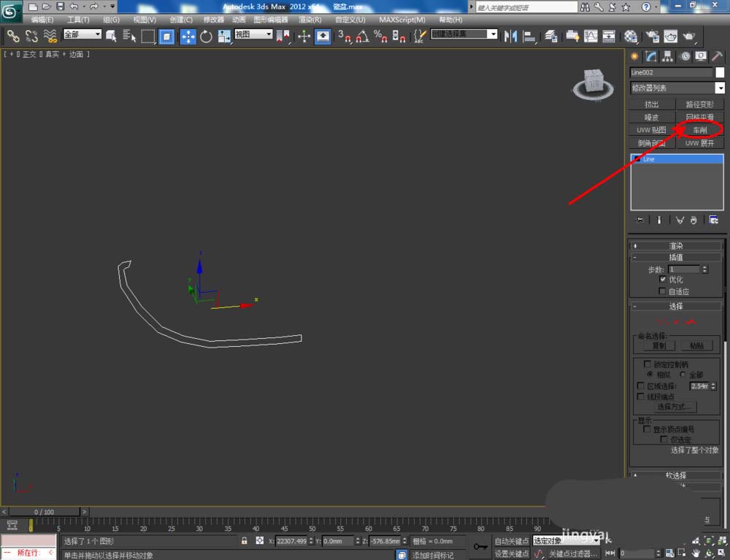
Task: Open the 编辑(E) menu
Action: tap(42, 20)
